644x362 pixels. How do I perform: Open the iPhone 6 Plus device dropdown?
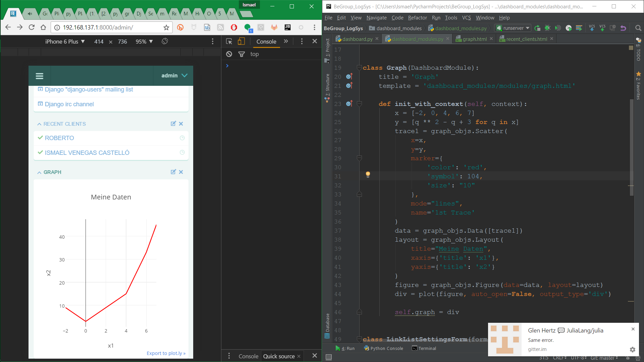tap(65, 42)
